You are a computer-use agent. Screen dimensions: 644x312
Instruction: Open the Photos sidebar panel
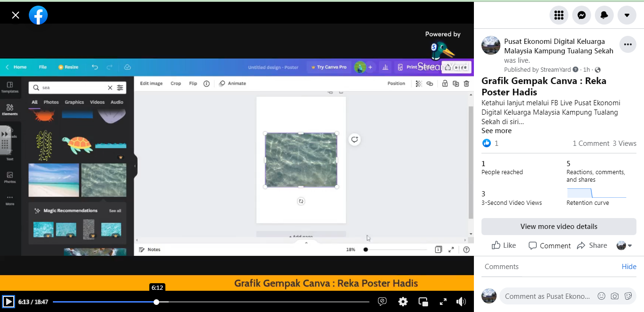coord(9,177)
